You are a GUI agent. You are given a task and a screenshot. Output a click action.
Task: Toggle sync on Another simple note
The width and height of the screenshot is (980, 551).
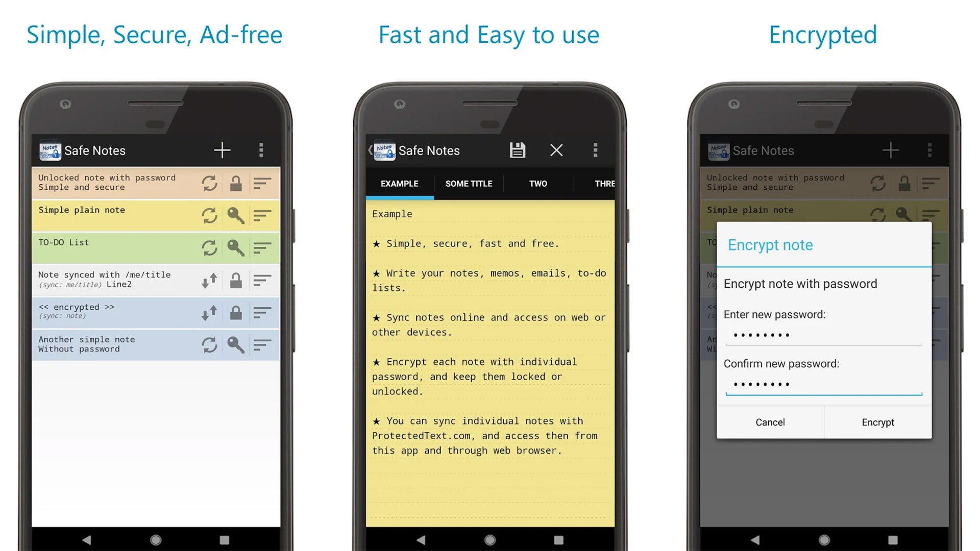point(210,345)
